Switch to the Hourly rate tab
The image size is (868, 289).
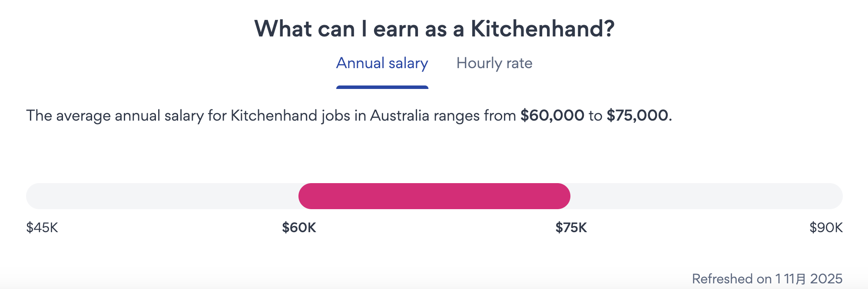pos(494,63)
